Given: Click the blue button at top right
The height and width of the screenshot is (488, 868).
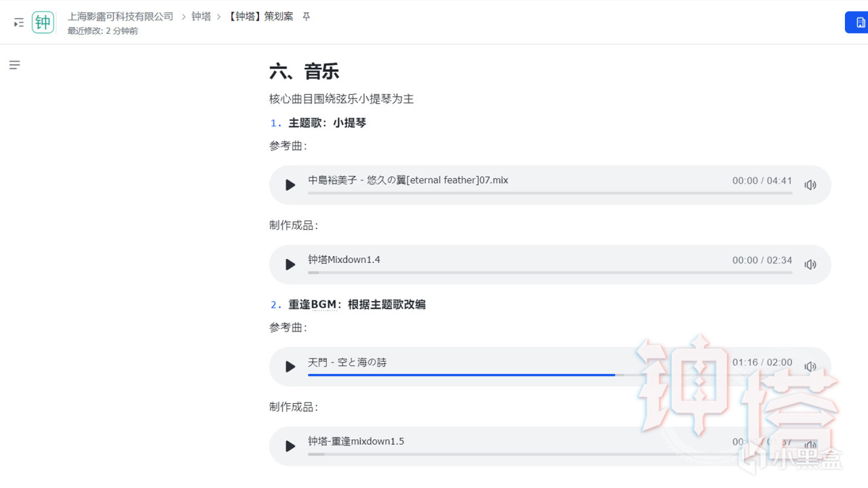Looking at the screenshot, I should click(858, 22).
